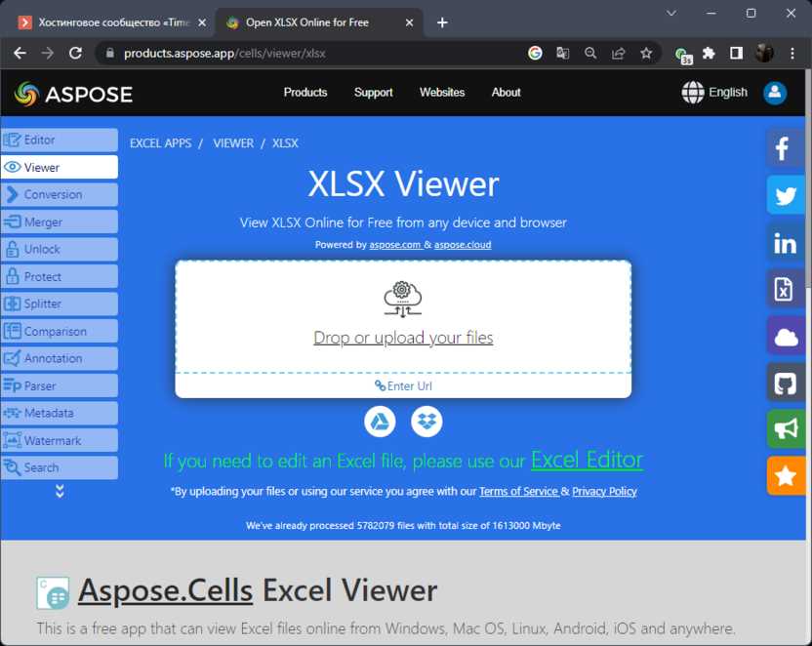
Task: Open the Conversion app
Action: pyautogui.click(x=59, y=194)
